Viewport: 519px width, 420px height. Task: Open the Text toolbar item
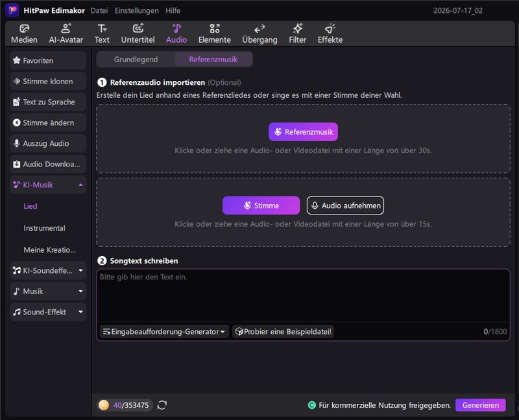coord(102,34)
